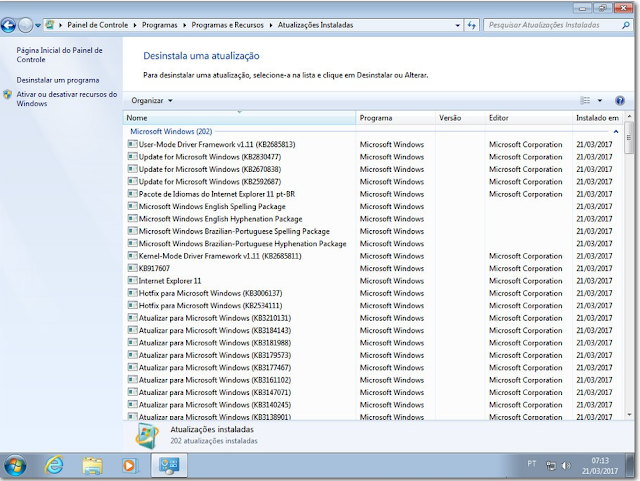Open Desinstalar um programa link

click(58, 80)
